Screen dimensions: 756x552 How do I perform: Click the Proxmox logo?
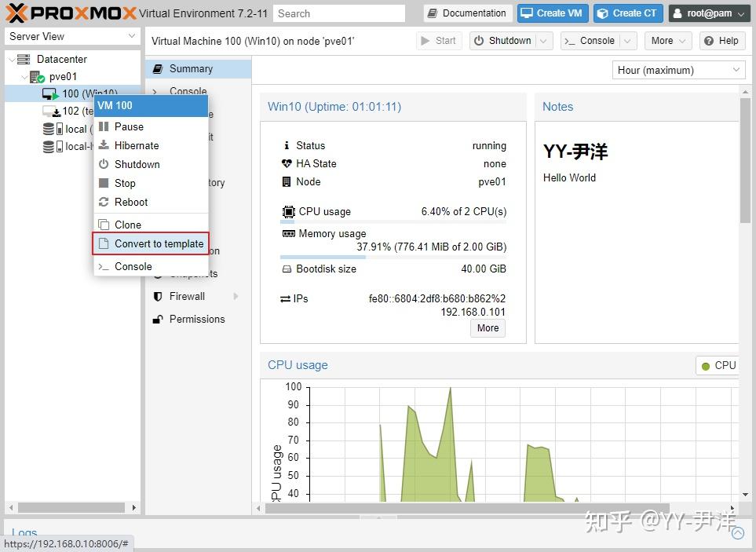(71, 13)
